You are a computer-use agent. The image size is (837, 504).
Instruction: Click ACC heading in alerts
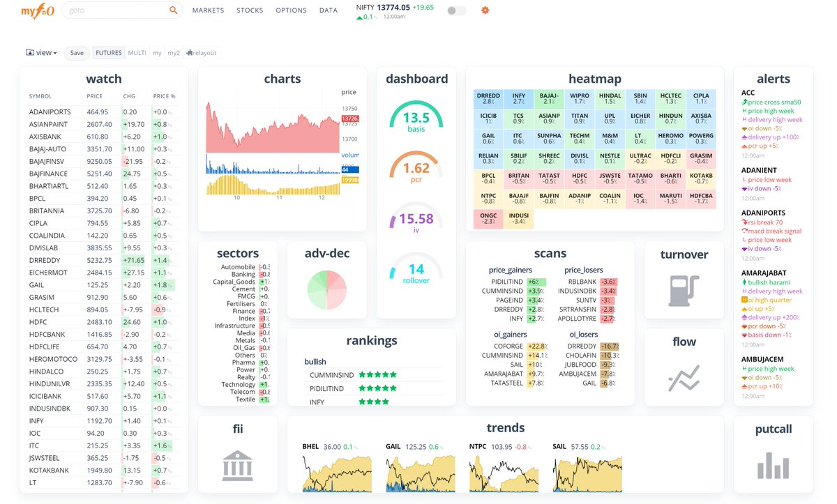point(748,93)
